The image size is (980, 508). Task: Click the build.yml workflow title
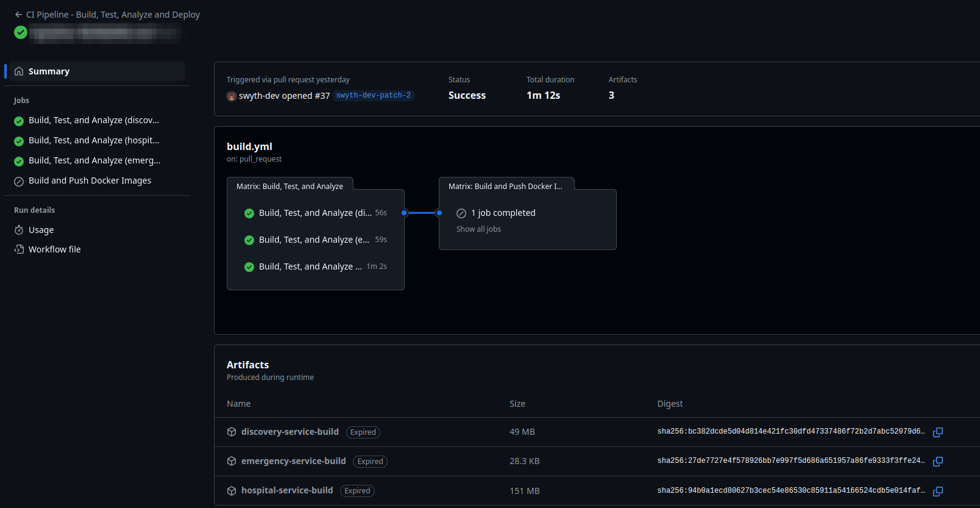pos(249,146)
